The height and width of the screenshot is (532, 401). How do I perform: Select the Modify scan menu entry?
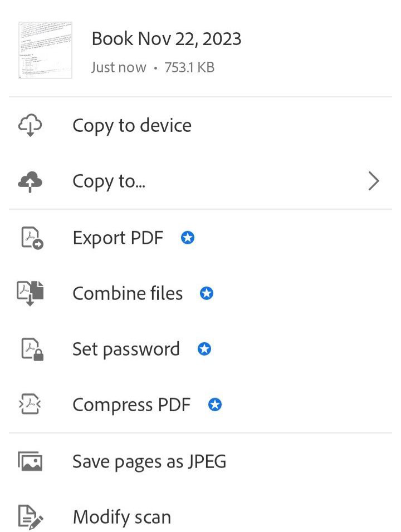pos(121,517)
